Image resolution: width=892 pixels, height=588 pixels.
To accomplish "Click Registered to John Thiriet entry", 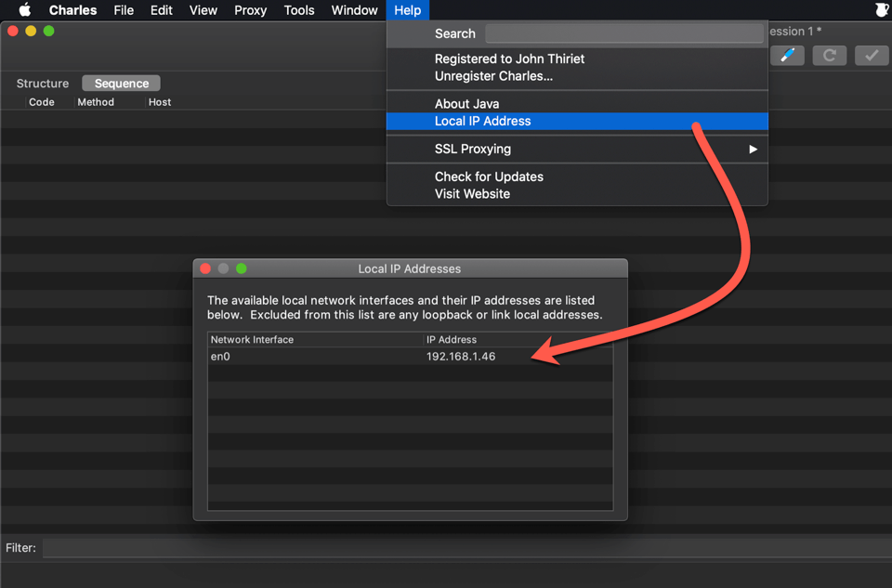I will (577, 59).
